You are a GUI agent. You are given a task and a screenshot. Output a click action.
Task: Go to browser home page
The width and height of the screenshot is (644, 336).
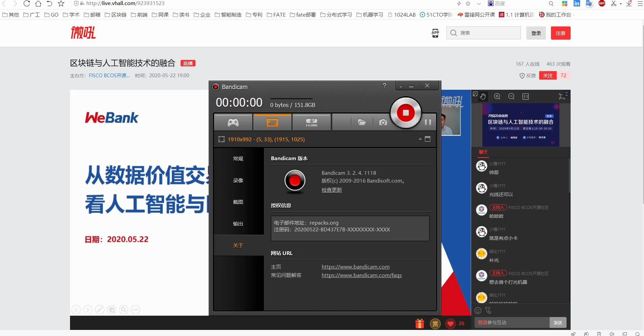(x=38, y=3)
